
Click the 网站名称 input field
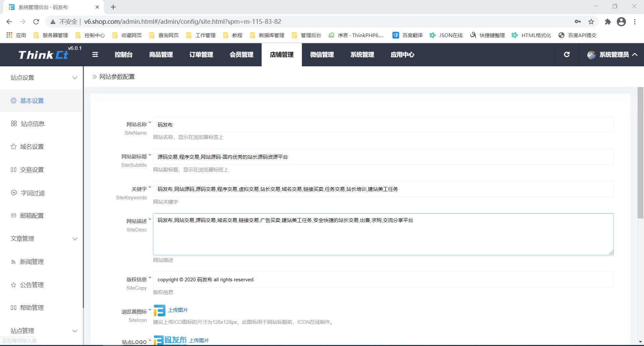point(383,125)
